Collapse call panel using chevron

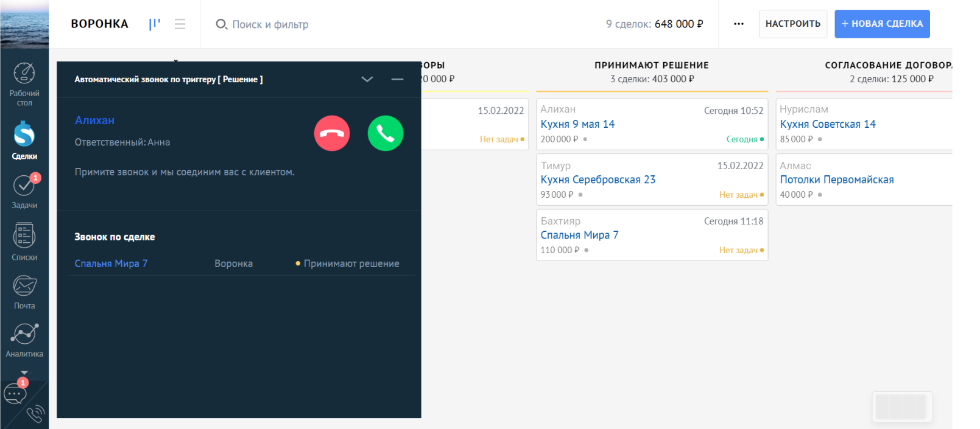pos(367,79)
